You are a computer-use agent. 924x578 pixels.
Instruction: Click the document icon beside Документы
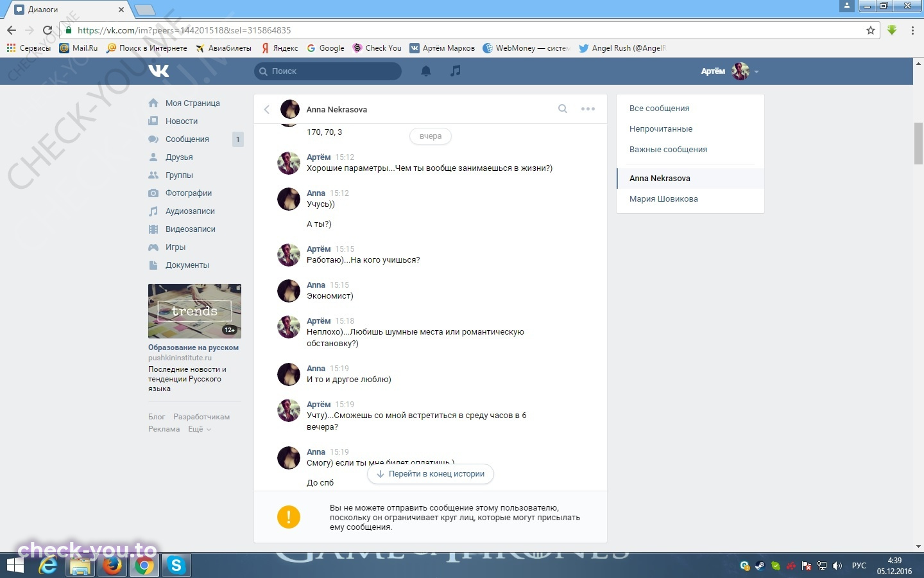point(153,265)
